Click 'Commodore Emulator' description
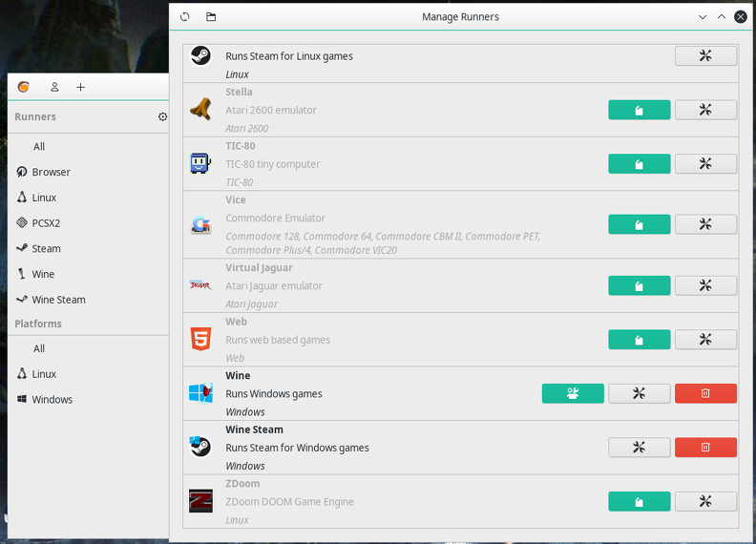756x544 pixels. [x=275, y=218]
